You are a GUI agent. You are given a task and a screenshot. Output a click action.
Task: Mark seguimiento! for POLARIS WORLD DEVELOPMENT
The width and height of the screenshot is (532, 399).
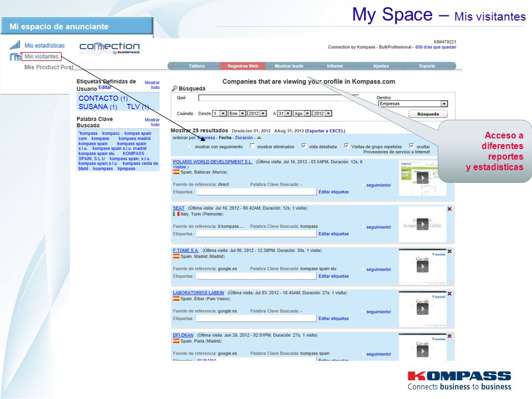pos(378,185)
